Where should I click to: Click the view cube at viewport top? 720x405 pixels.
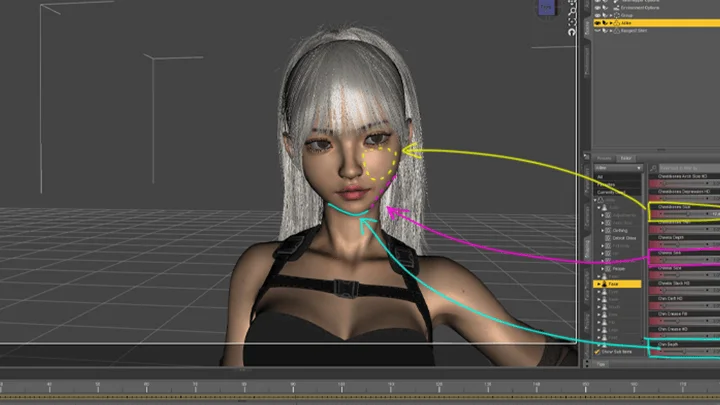pos(546,7)
